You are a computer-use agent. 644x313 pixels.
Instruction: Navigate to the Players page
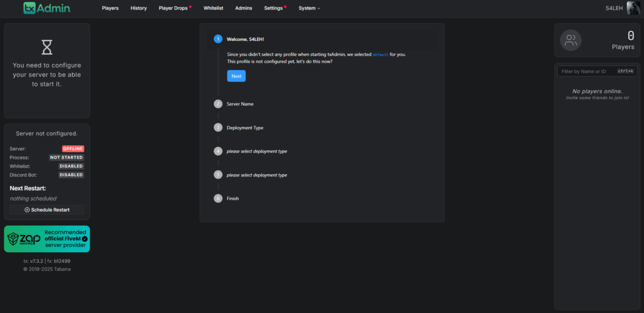(110, 8)
